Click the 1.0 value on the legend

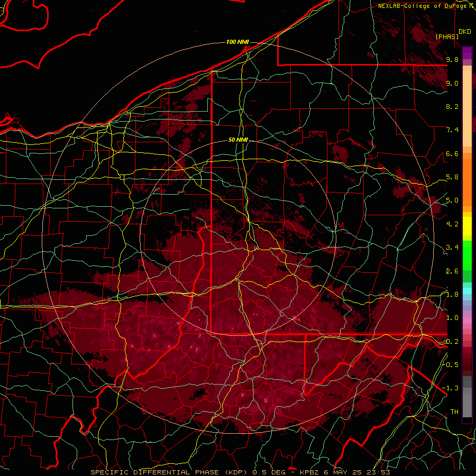(452, 318)
